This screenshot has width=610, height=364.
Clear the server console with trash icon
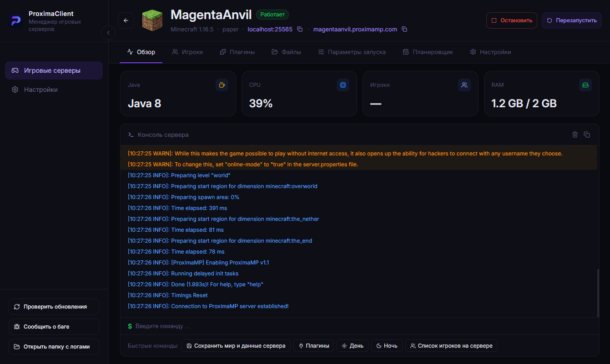point(575,135)
